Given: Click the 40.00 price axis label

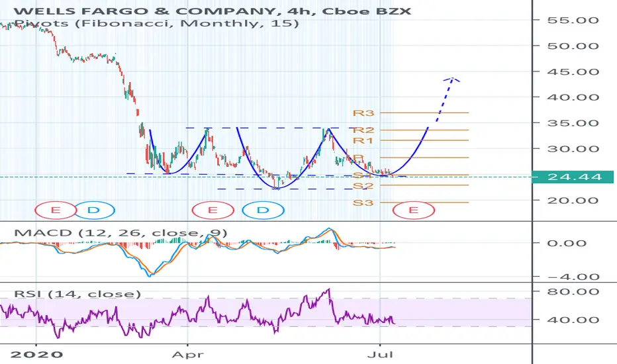Looking at the screenshot, I should (573, 97).
